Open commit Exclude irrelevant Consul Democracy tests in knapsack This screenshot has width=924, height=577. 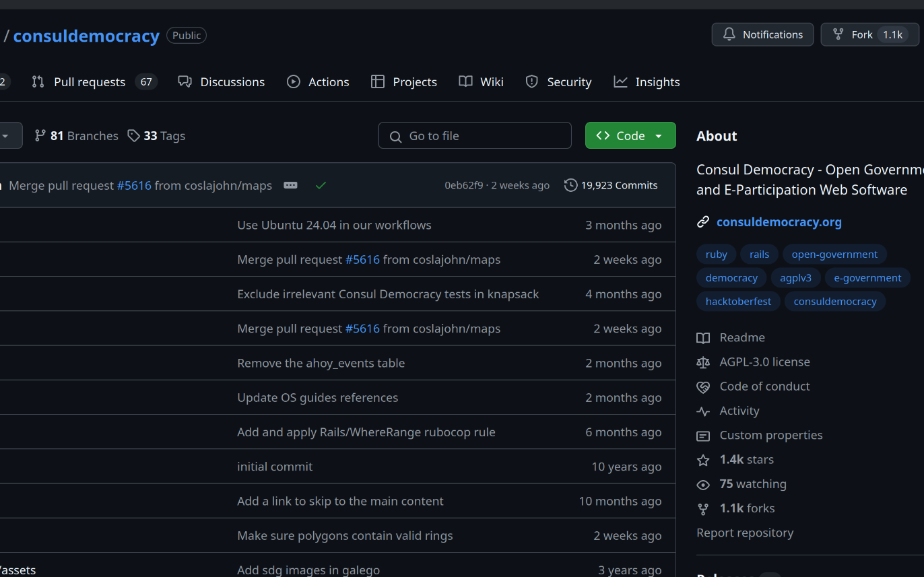click(388, 294)
